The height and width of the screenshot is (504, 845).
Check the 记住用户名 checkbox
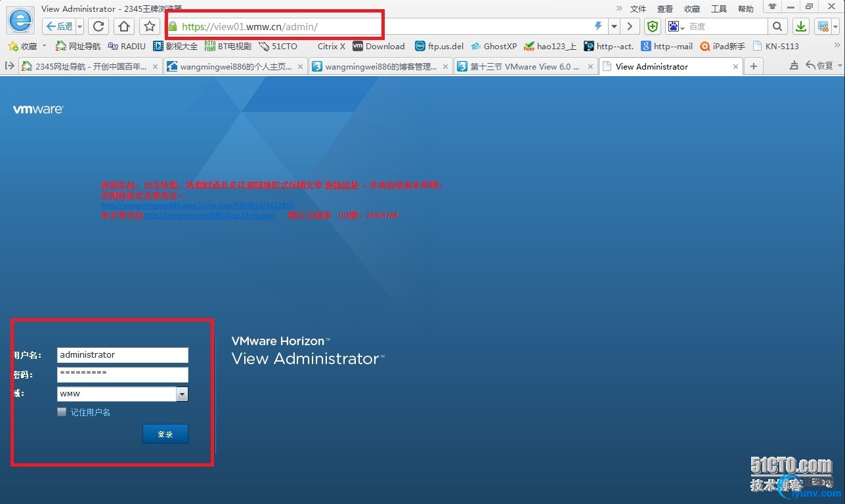click(x=62, y=412)
